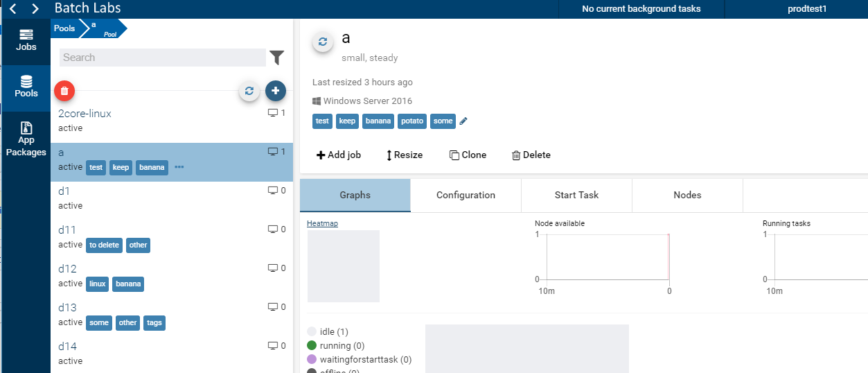
Task: Switch to the Configuration tab
Action: coord(466,195)
